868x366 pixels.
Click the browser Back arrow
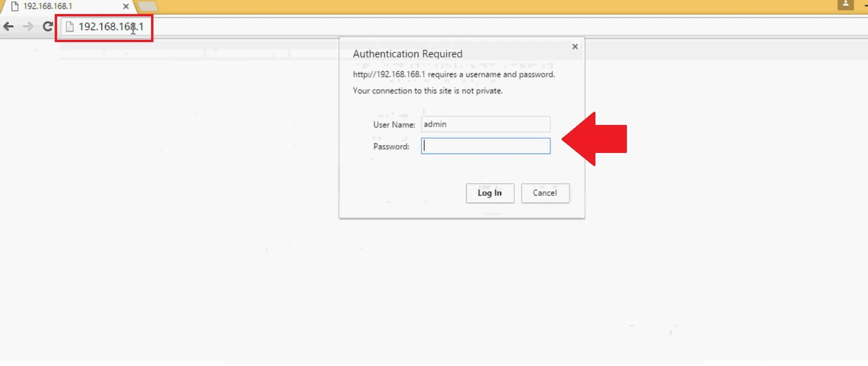[x=8, y=27]
